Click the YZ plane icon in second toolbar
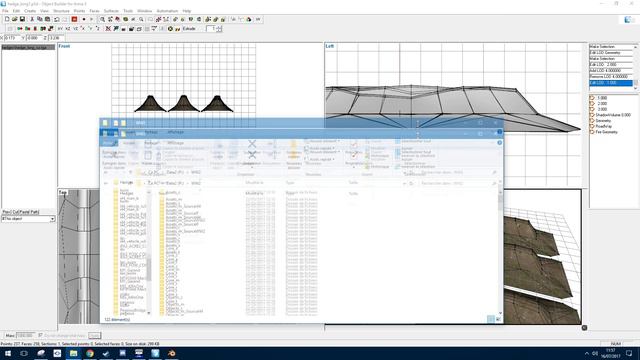 click(x=75, y=29)
